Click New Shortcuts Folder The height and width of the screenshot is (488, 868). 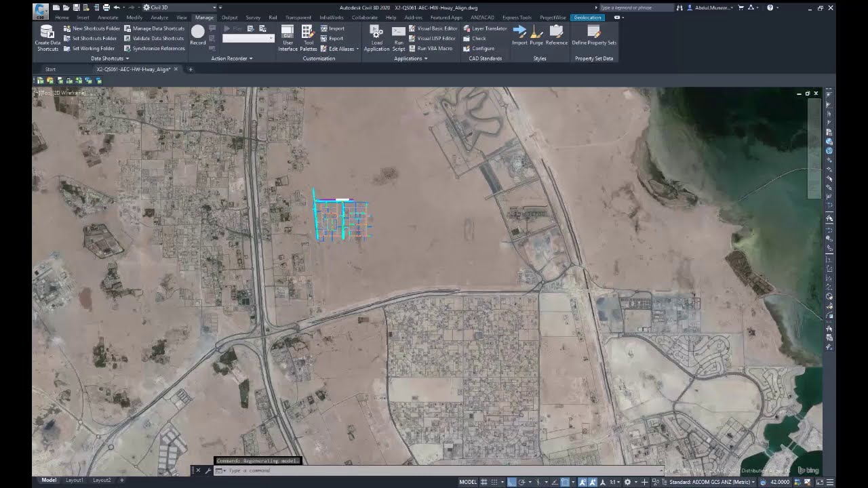pos(92,28)
